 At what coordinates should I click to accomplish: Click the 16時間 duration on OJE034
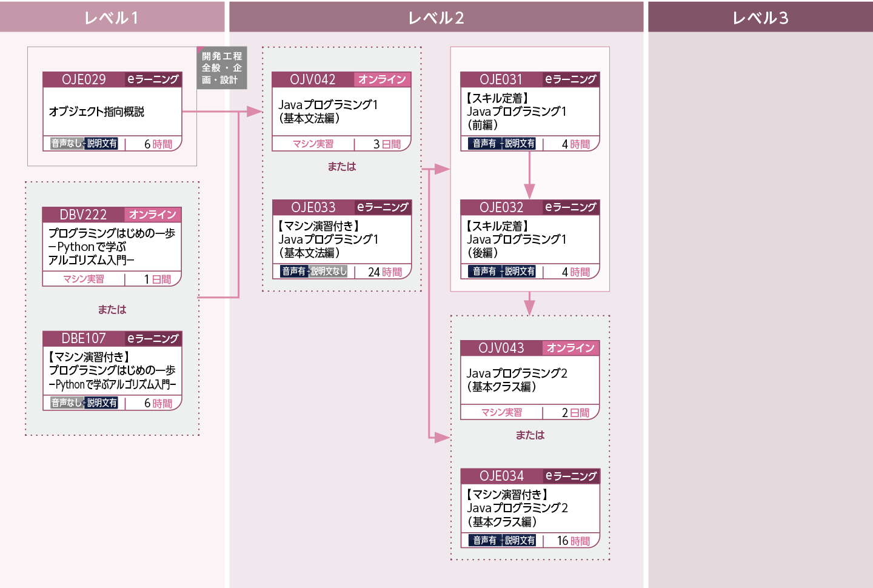click(574, 541)
